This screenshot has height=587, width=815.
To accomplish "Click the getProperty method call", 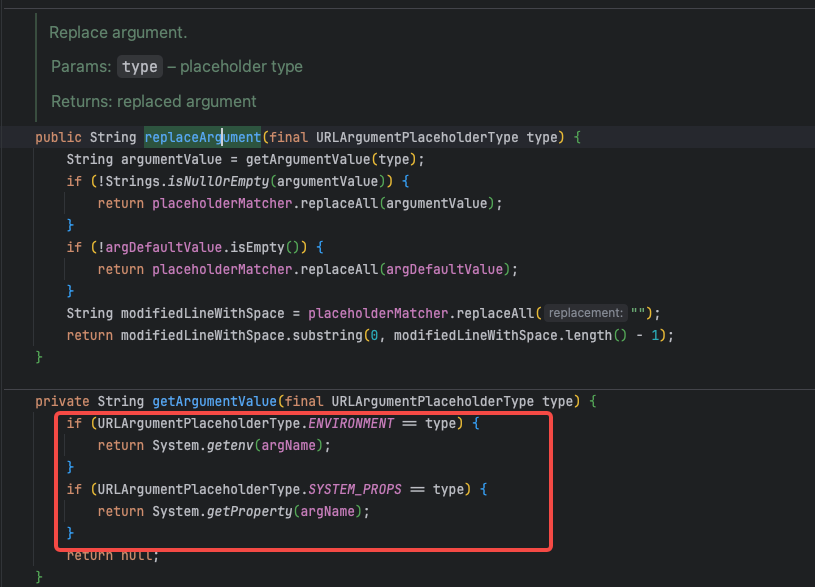I will point(249,512).
